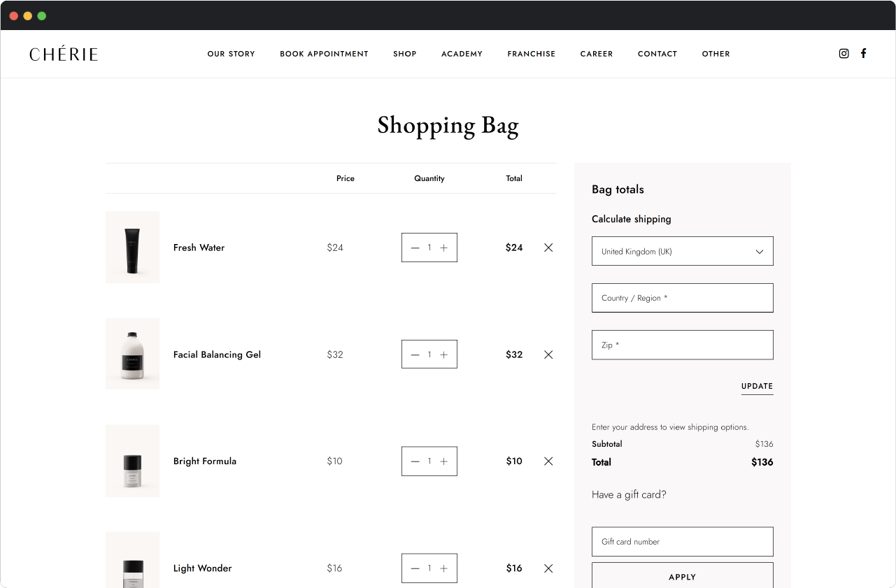
Task: Go home via the Chérie logo
Action: [64, 54]
